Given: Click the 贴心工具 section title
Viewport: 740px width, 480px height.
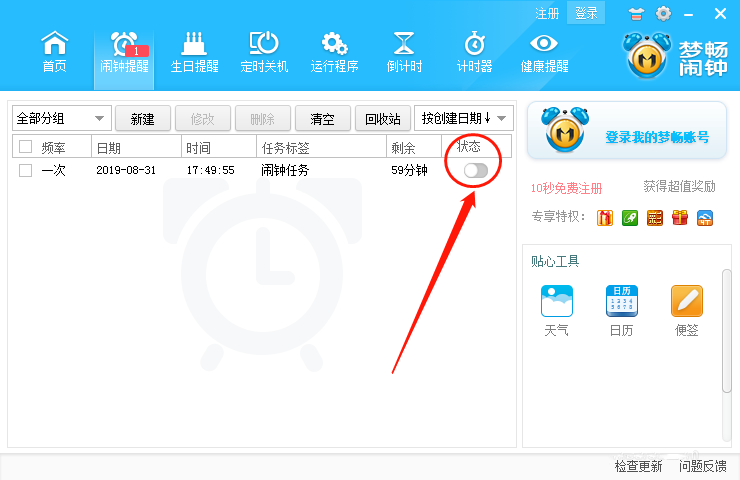Looking at the screenshot, I should pyautogui.click(x=555, y=261).
